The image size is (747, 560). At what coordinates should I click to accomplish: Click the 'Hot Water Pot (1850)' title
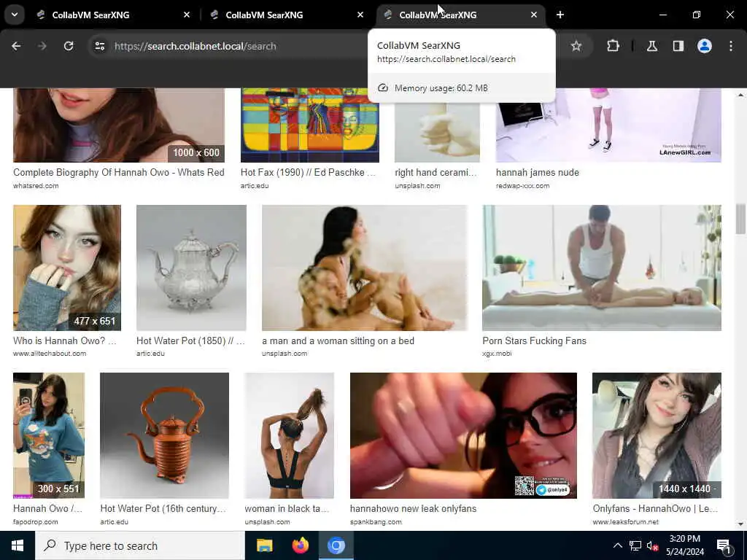pyautogui.click(x=190, y=341)
